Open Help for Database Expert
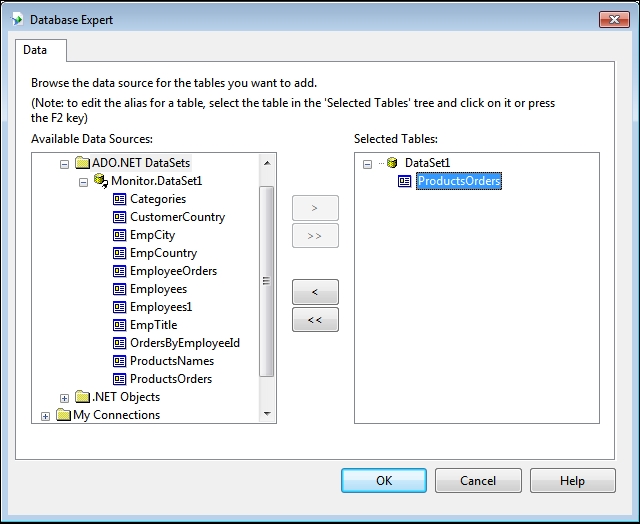The width and height of the screenshot is (640, 524). 572,481
